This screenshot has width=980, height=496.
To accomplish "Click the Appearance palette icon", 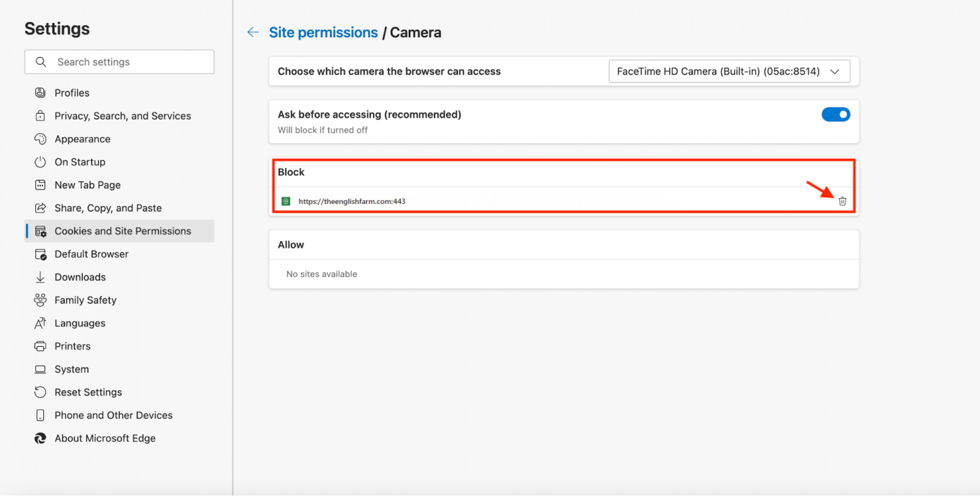I will point(41,139).
